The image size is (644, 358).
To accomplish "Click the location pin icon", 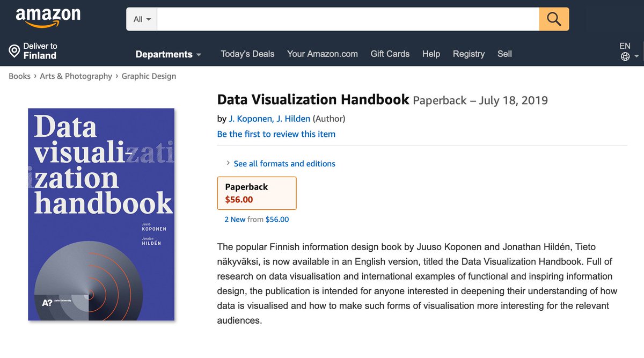I will (x=14, y=52).
